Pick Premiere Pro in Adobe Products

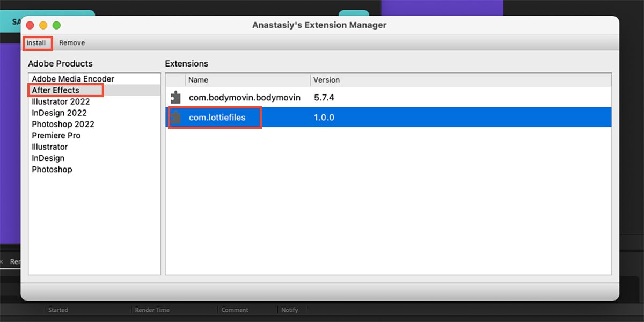point(94,135)
